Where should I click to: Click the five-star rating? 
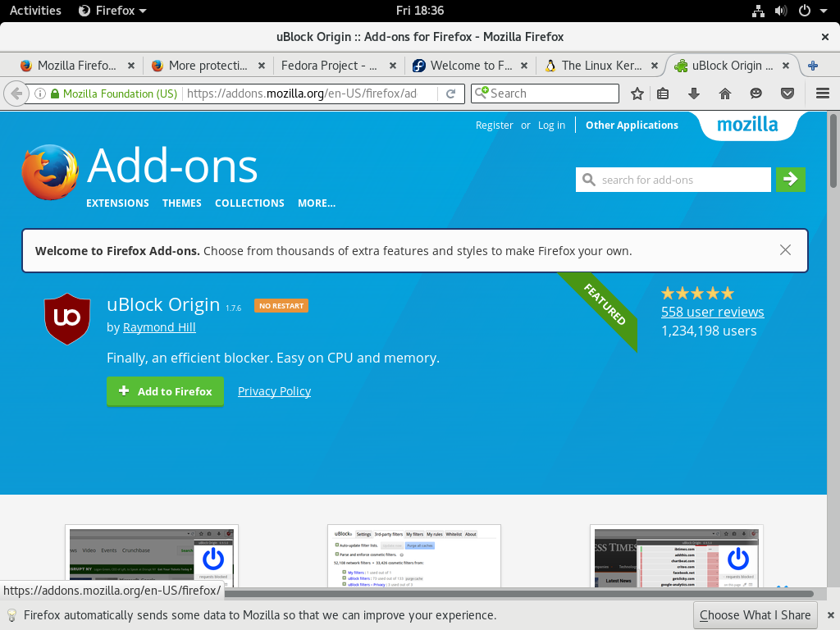pos(697,293)
